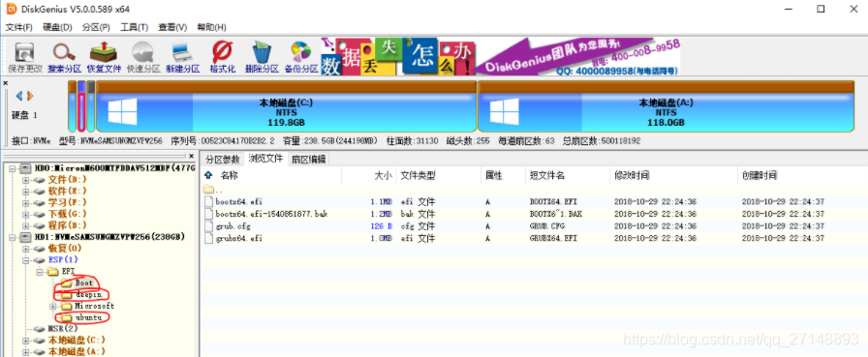Expand the 下载(G:) tree node

pos(25,214)
